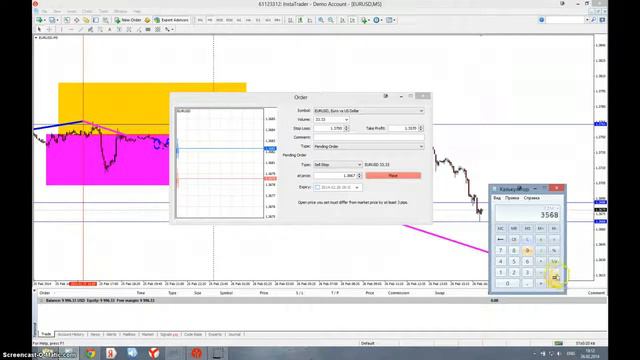Switch chart to D1 timeframe
The image size is (640, 360).
pyautogui.click(x=258, y=20)
